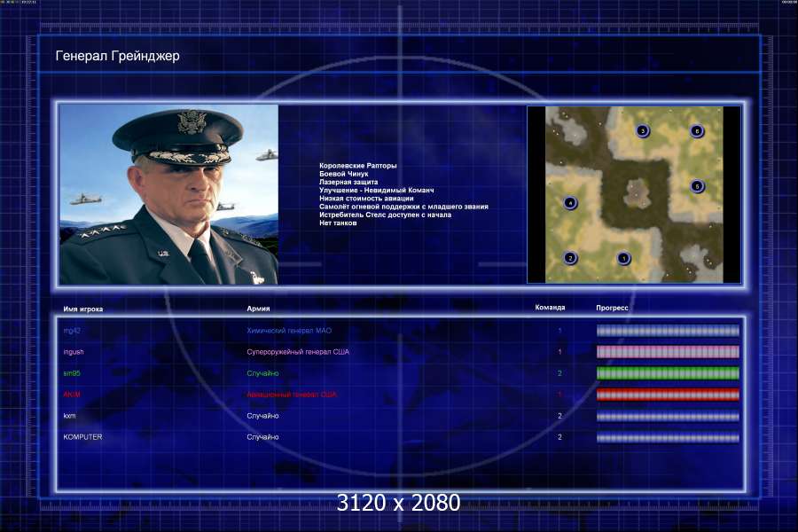Click KOMPUTER's "Случайно" army cell
Image resolution: width=798 pixels, height=532 pixels.
[x=262, y=437]
